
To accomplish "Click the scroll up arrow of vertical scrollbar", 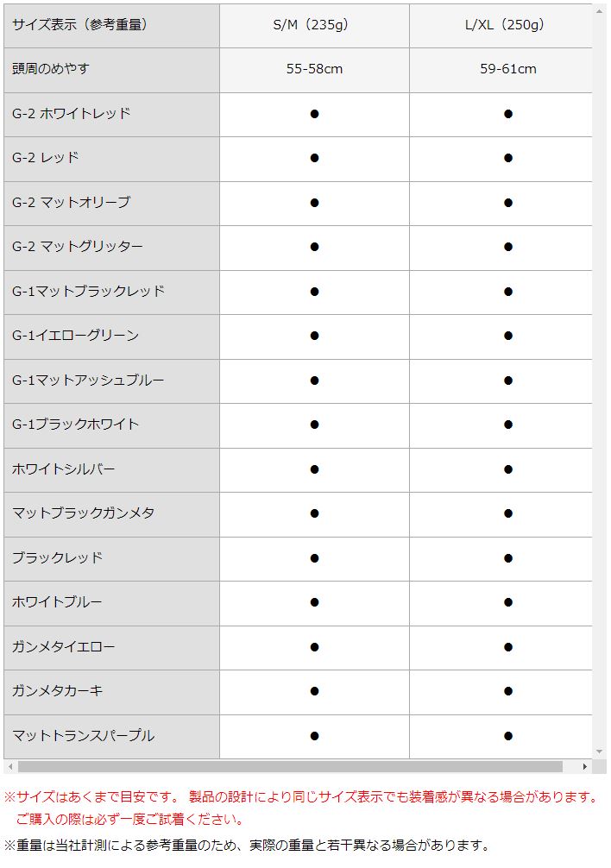I will coord(600,11).
